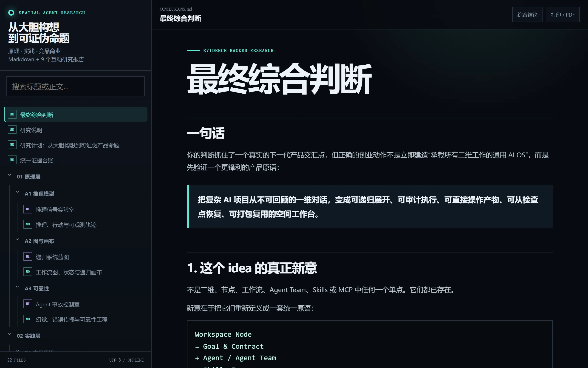Click the 打印 / PDF button
Screen dimensions: 588x368
[x=563, y=14]
